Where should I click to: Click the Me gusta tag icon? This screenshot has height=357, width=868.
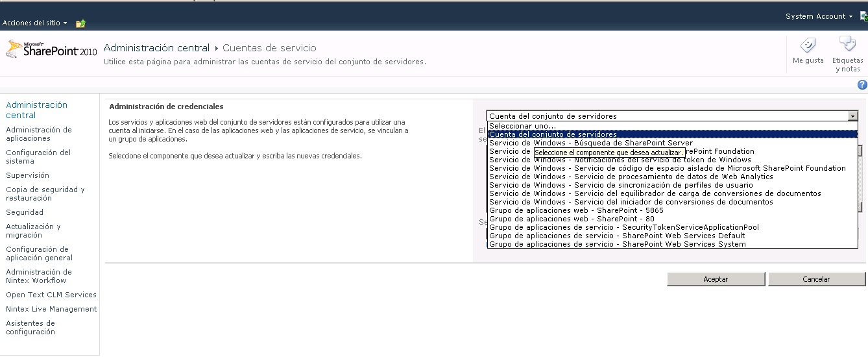808,45
